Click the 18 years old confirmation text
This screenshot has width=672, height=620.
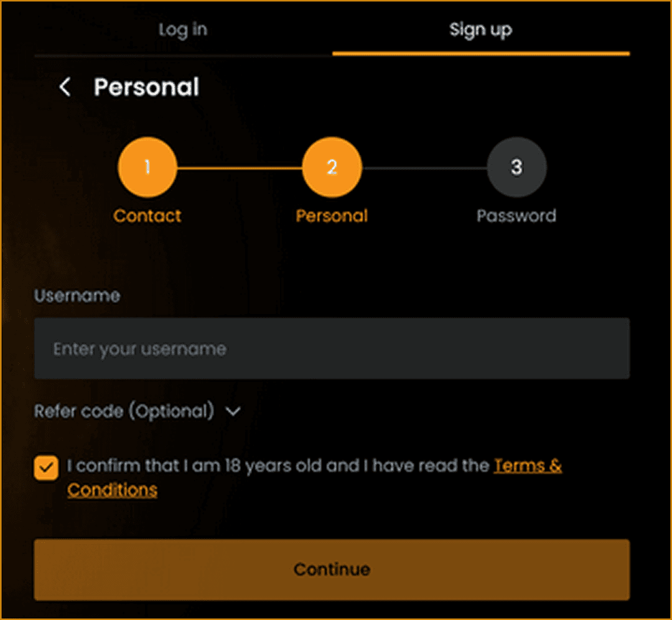pyautogui.click(x=278, y=466)
